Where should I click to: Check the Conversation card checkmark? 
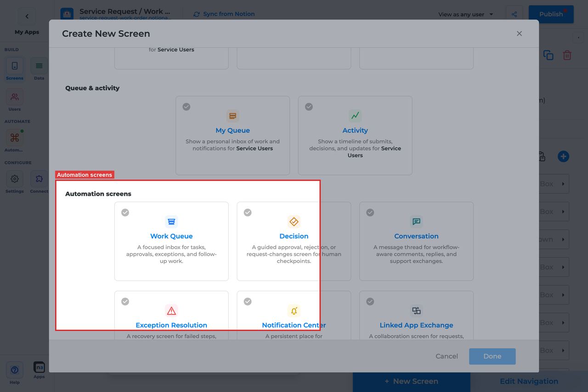[x=370, y=212]
